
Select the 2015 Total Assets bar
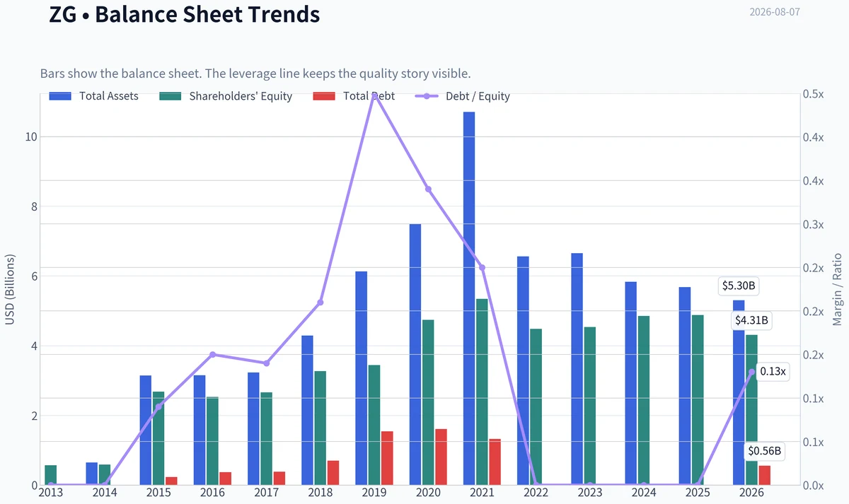pyautogui.click(x=146, y=430)
